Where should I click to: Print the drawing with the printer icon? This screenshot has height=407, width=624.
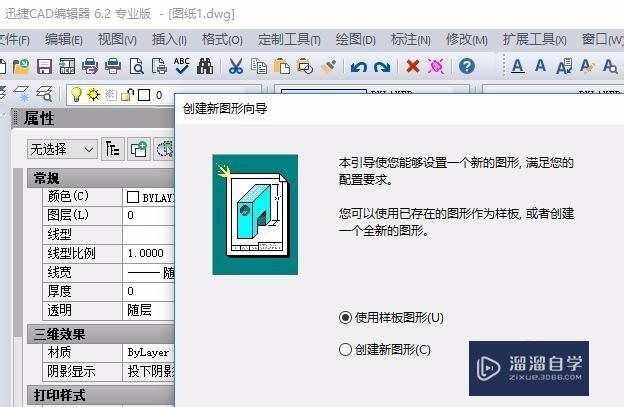(x=113, y=66)
